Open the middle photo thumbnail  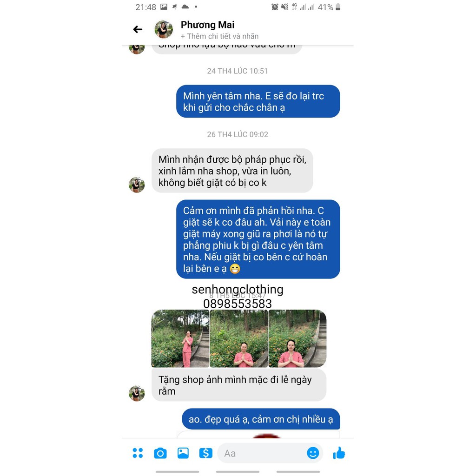tap(239, 338)
